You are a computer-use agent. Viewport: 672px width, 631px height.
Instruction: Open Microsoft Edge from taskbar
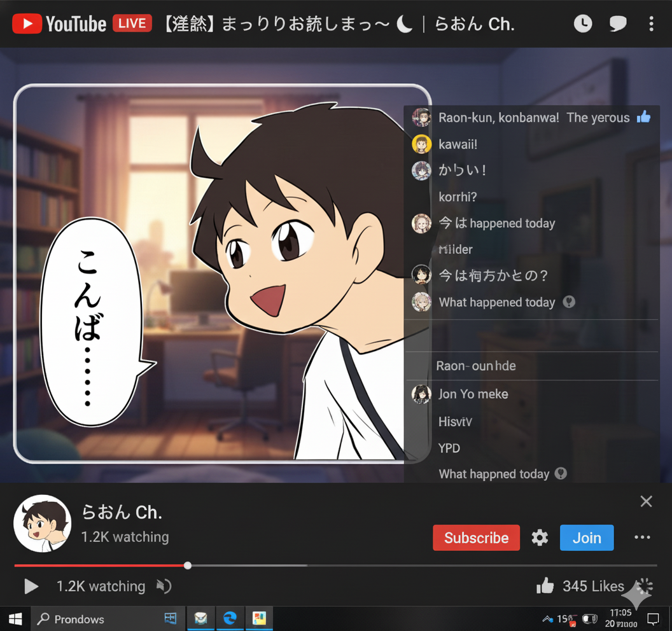(x=230, y=618)
